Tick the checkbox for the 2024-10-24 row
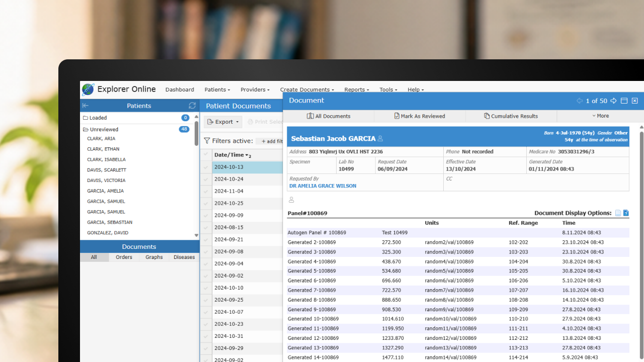Image resolution: width=644 pixels, height=362 pixels. pyautogui.click(x=206, y=179)
